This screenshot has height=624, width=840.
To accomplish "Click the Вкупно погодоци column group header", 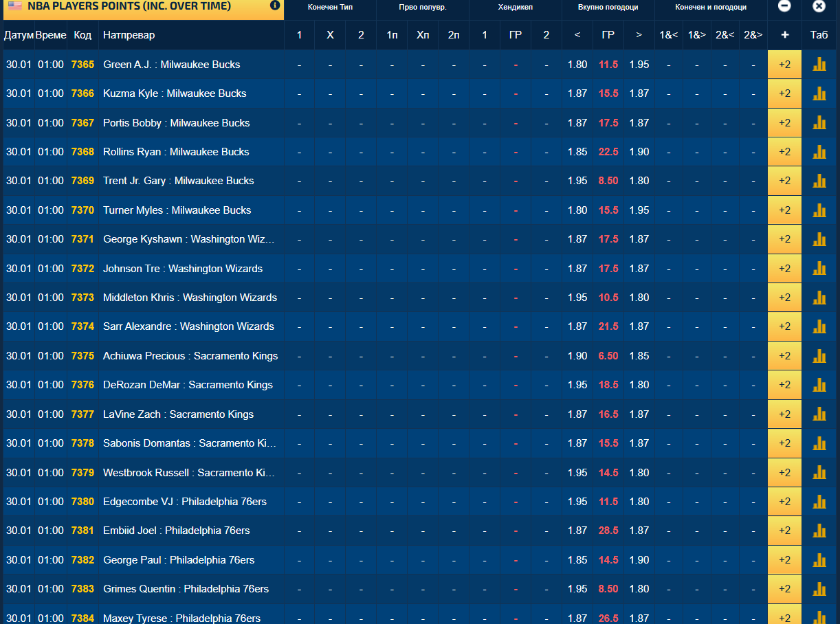I will tap(608, 8).
